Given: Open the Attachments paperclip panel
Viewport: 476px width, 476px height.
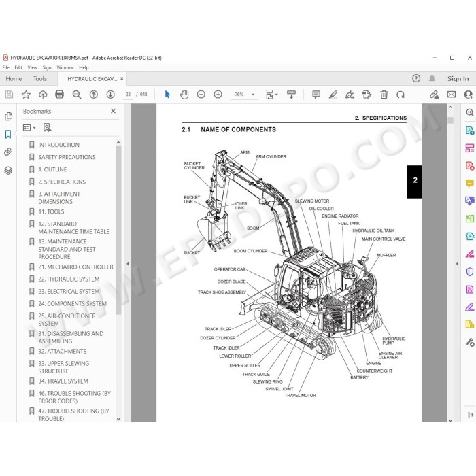Looking at the screenshot, I should coord(8,152).
